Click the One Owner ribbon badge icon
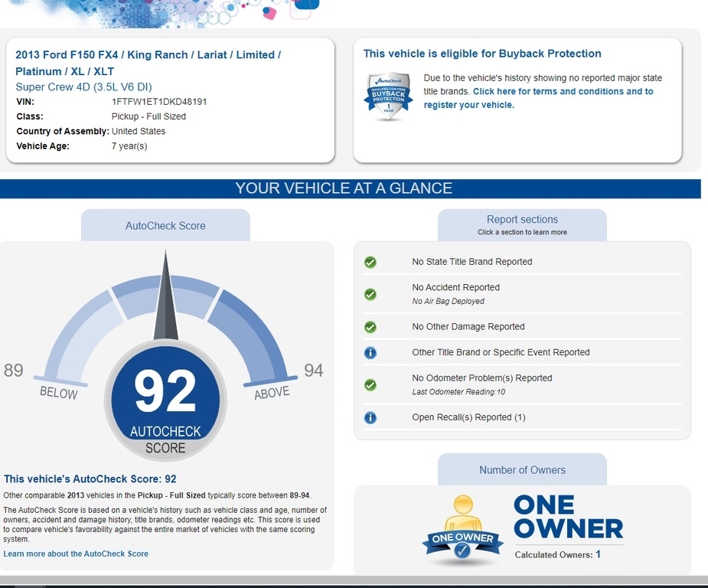Screen dimensions: 708x588 pos(463,528)
